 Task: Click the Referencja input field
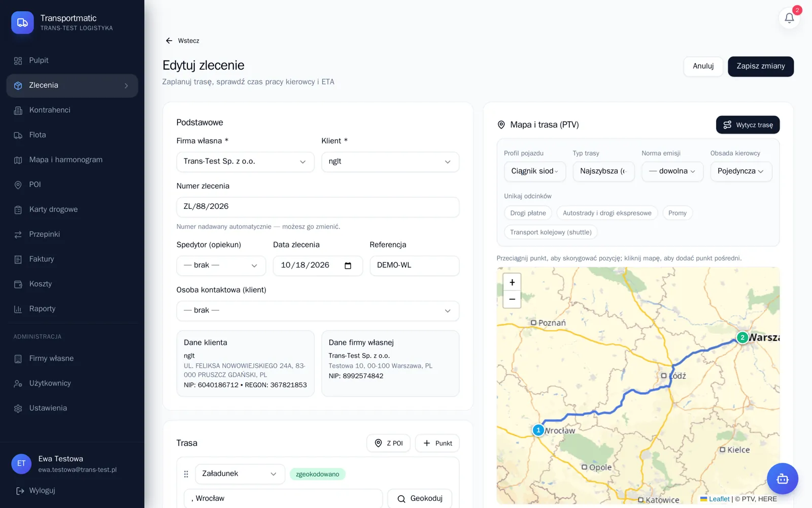click(414, 266)
